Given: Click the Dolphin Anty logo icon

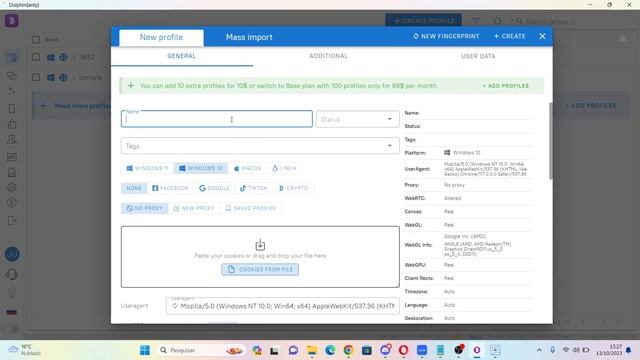Looking at the screenshot, I should click(11, 20).
